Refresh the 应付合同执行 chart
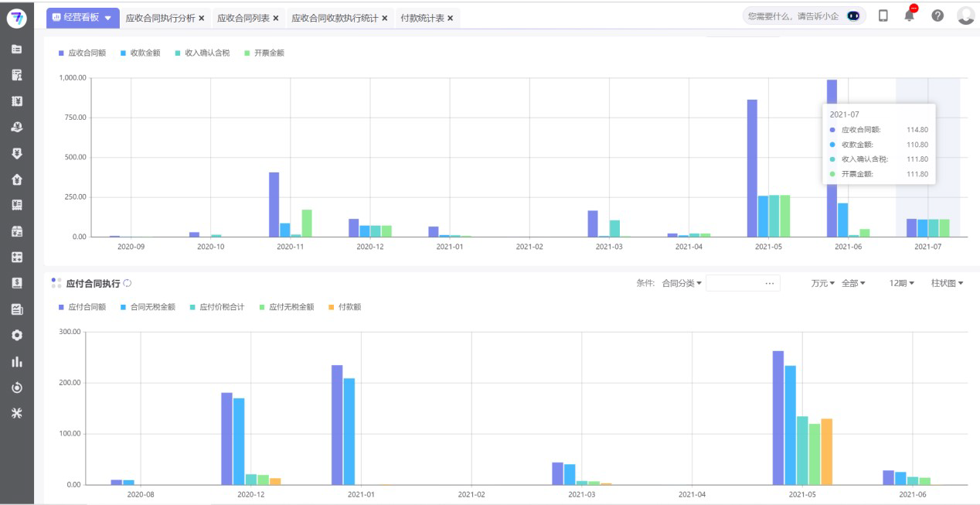This screenshot has width=980, height=505. [128, 284]
